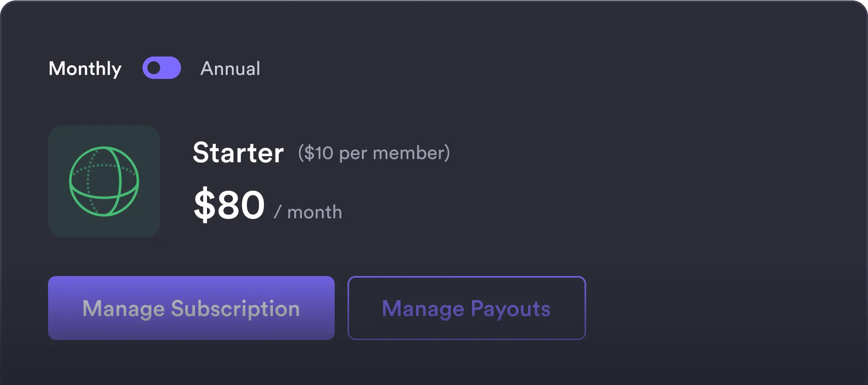Open Manage Payouts

466,308
